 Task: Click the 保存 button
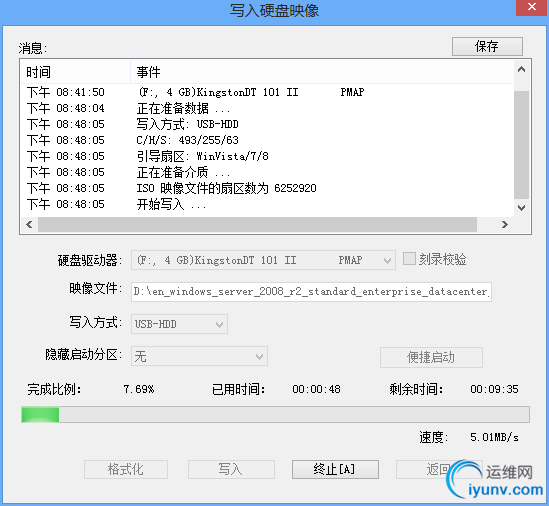click(x=487, y=46)
